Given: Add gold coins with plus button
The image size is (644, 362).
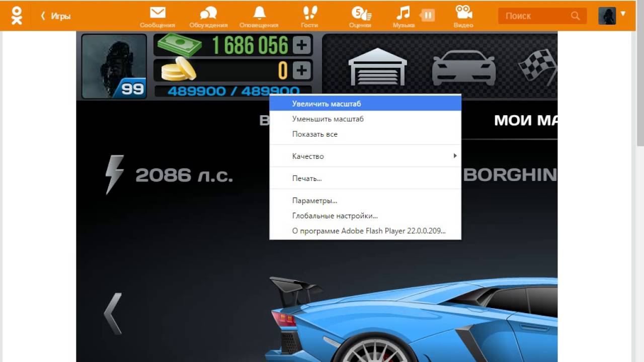Looking at the screenshot, I should 301,70.
